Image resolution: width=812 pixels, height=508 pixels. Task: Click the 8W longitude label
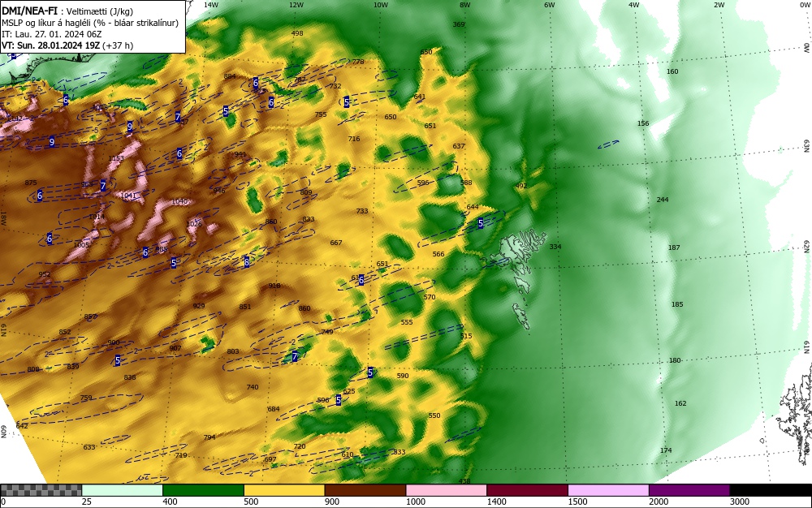coord(465,5)
